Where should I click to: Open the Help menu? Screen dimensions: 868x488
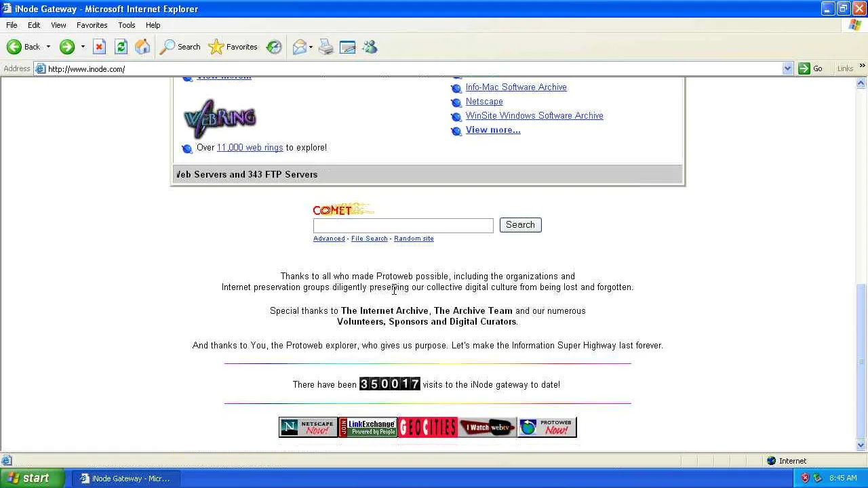click(153, 25)
